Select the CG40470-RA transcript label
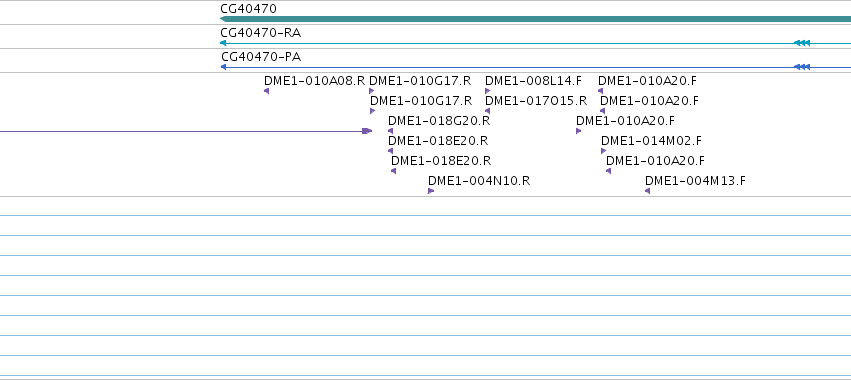Screen dimensions: 851x380 pyautogui.click(x=261, y=33)
